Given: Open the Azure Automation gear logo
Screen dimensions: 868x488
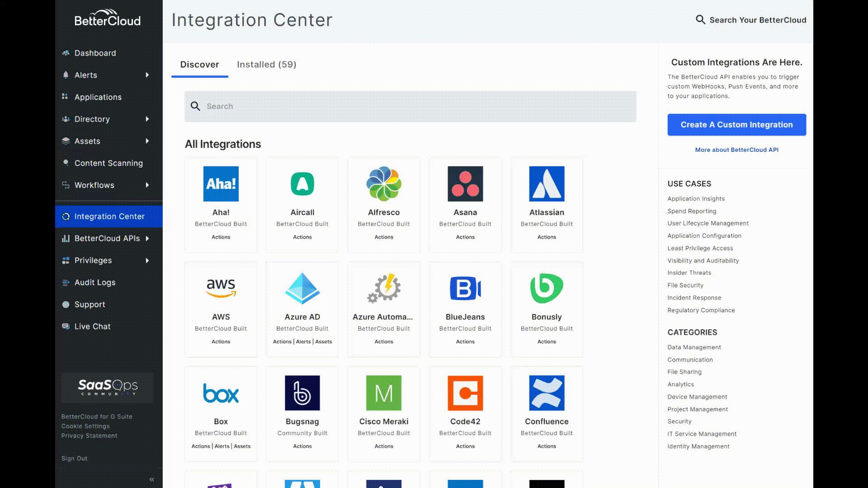Looking at the screenshot, I should 384,288.
